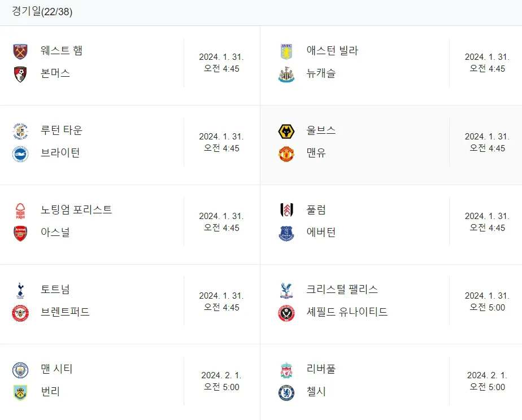Click the Brighton seagull crest

coord(20,154)
